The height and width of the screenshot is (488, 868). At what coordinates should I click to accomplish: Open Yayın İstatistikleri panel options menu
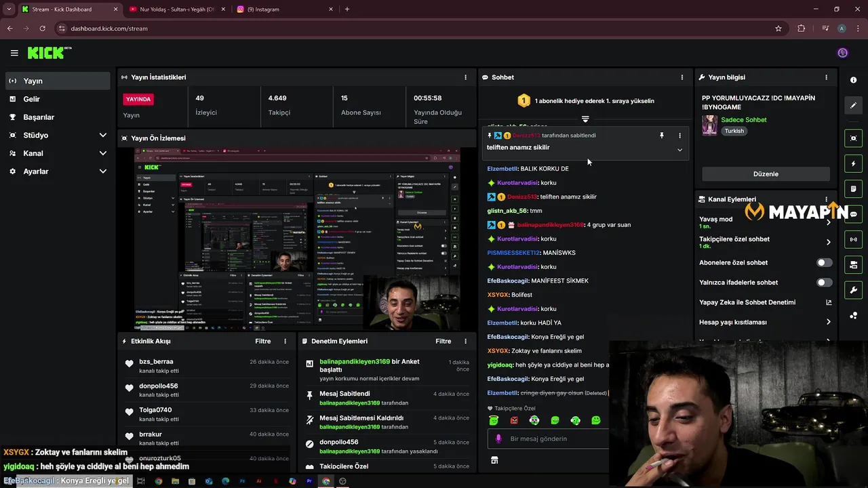pyautogui.click(x=465, y=77)
